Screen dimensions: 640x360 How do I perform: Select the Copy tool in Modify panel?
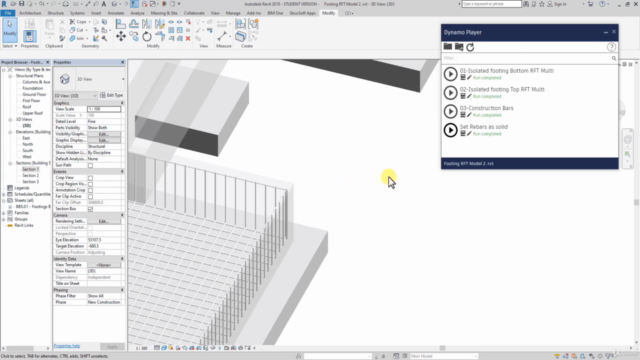134,37
